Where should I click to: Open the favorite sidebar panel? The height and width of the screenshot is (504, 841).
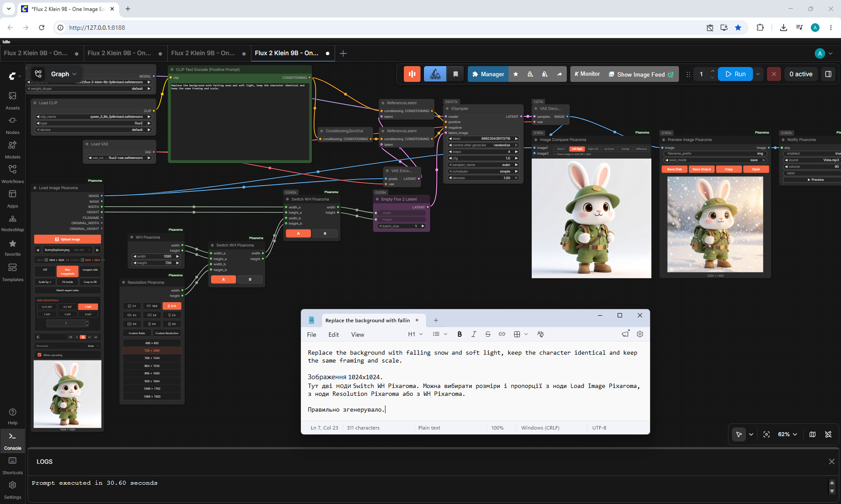coord(13,248)
